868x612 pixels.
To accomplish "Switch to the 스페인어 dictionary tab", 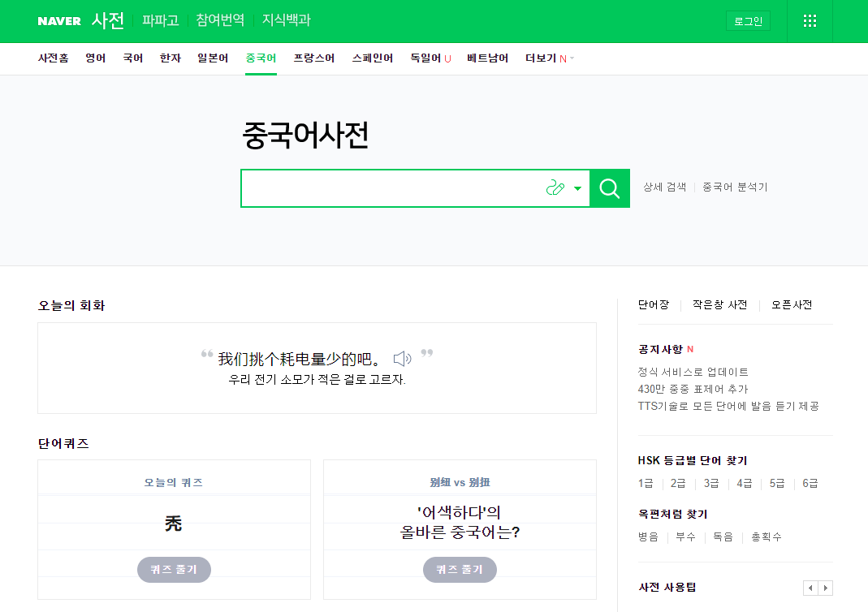I will pos(373,58).
